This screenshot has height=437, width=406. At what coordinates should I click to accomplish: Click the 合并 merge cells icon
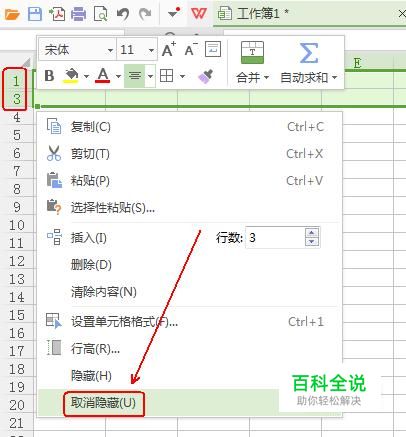[252, 53]
